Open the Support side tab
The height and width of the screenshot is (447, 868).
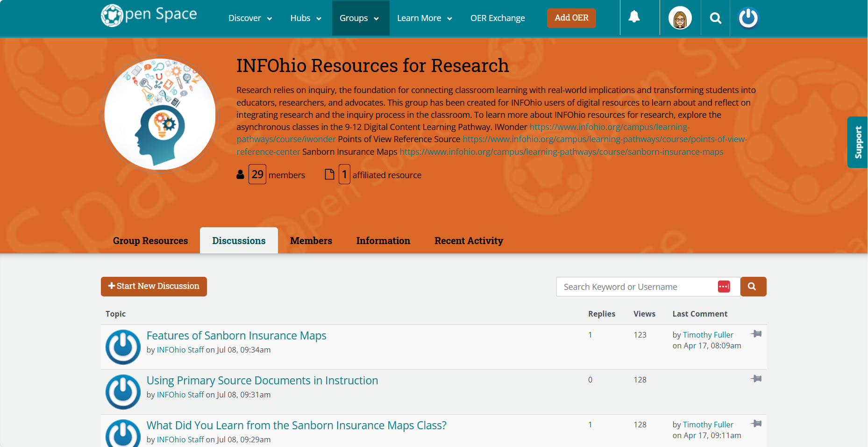(x=858, y=142)
